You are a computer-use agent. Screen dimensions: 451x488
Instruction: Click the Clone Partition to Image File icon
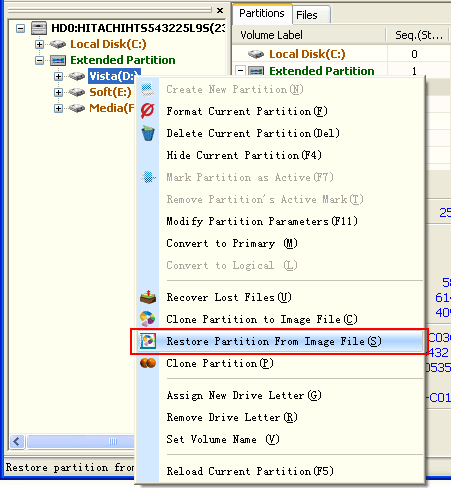pos(148,319)
